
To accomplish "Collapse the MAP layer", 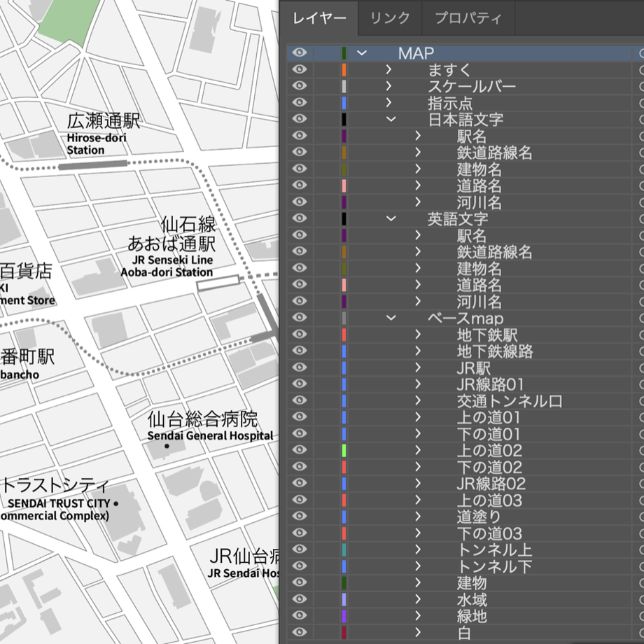I will [361, 52].
